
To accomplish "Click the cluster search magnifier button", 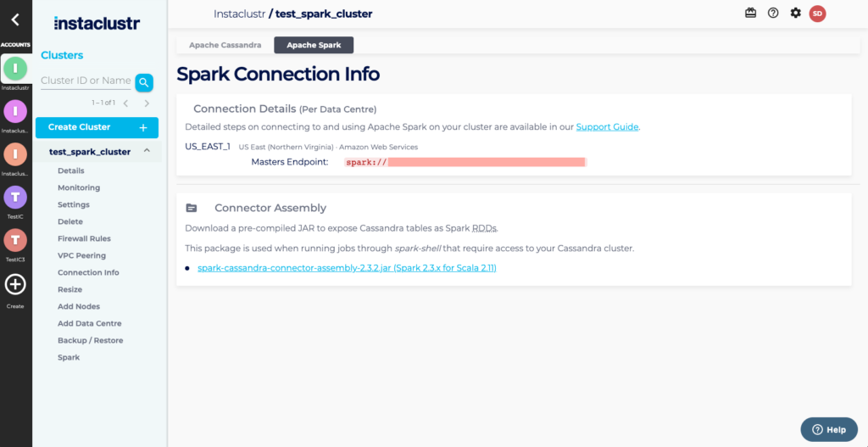I will pos(144,82).
